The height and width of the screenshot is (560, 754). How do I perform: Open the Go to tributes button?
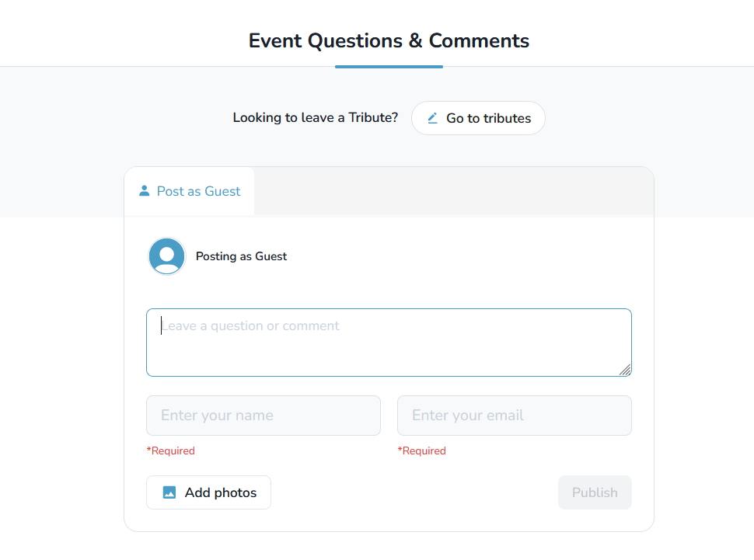478,118
